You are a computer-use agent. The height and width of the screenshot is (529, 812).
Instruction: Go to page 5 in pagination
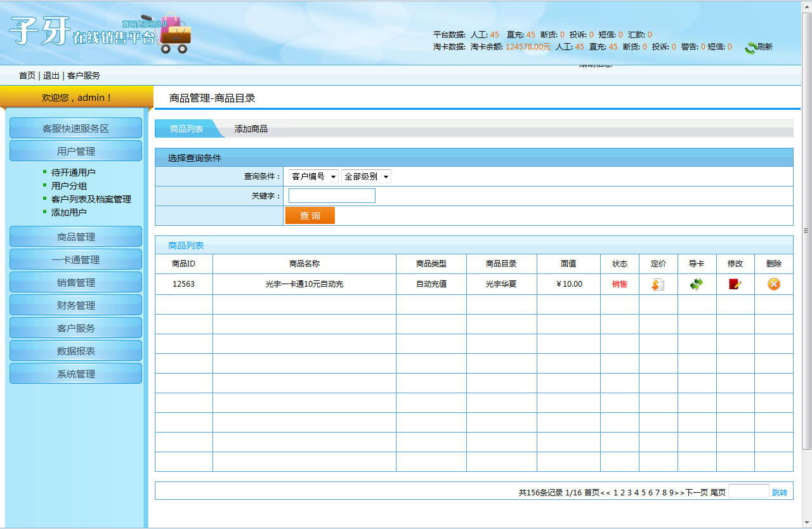(643, 492)
